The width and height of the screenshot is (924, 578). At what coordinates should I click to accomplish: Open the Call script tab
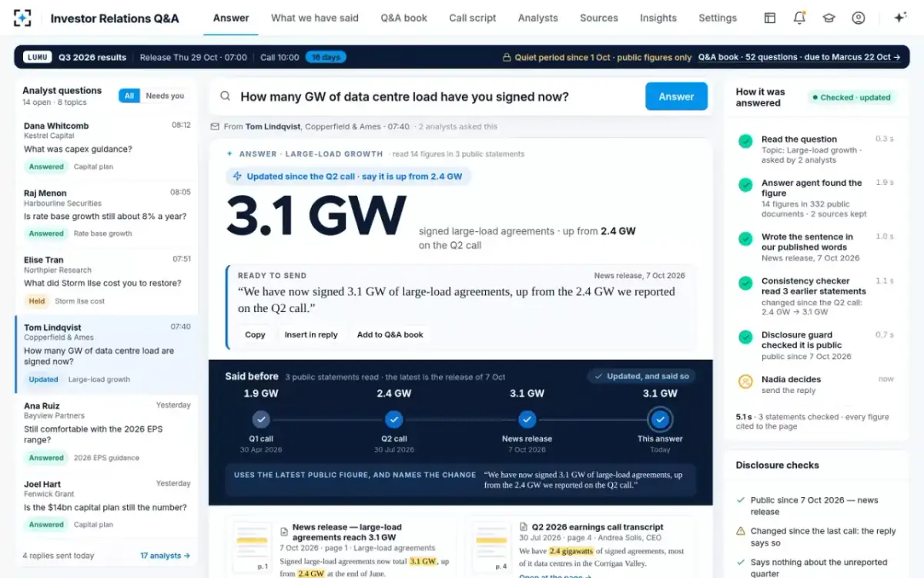[473, 18]
